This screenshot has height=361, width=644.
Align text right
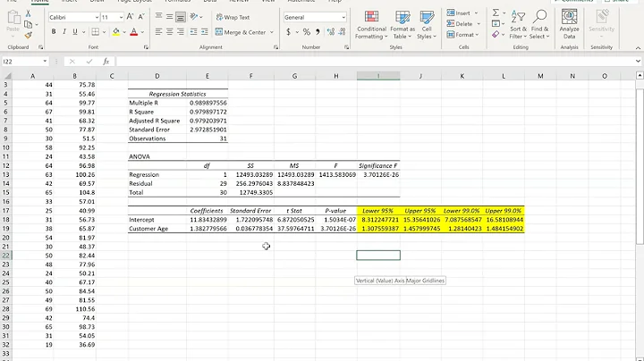coord(181,31)
